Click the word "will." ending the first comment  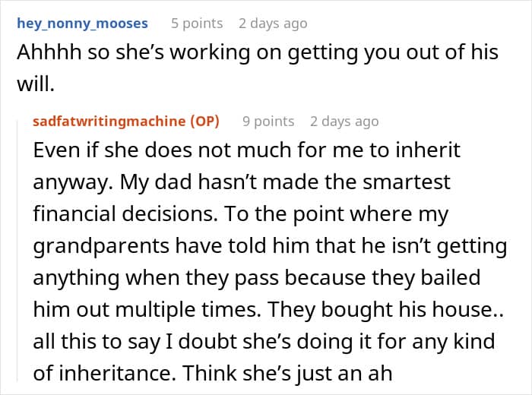36,84
